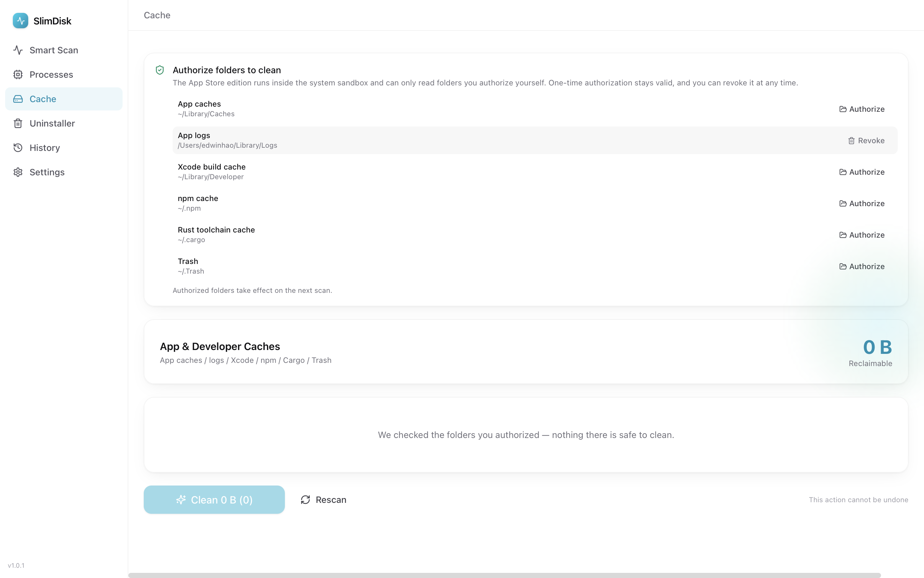The height and width of the screenshot is (578, 924).
Task: Authorize the Rust toolchain cache folder
Action: [862, 235]
